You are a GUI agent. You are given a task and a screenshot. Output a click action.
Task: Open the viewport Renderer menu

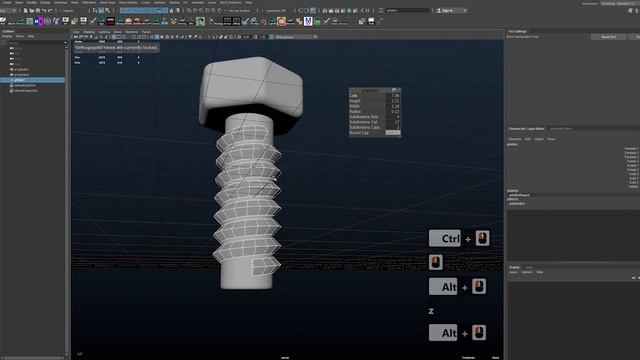point(131,32)
